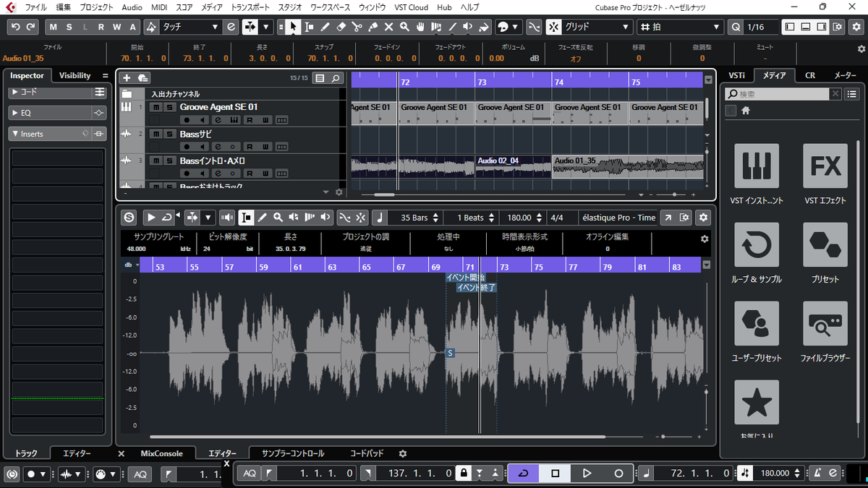Click the Favorites star tile
This screenshot has height=488, width=868.
click(757, 403)
